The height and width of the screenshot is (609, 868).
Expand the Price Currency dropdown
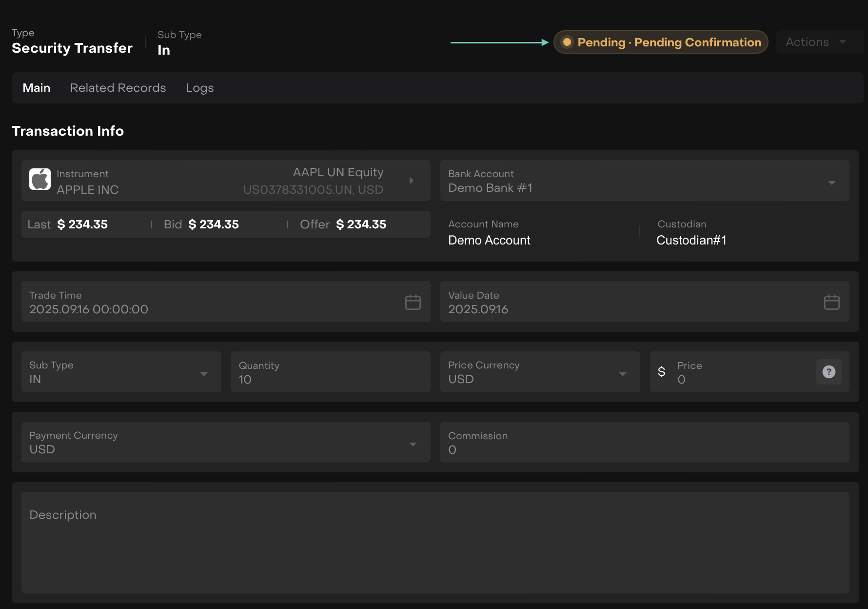[x=622, y=374]
